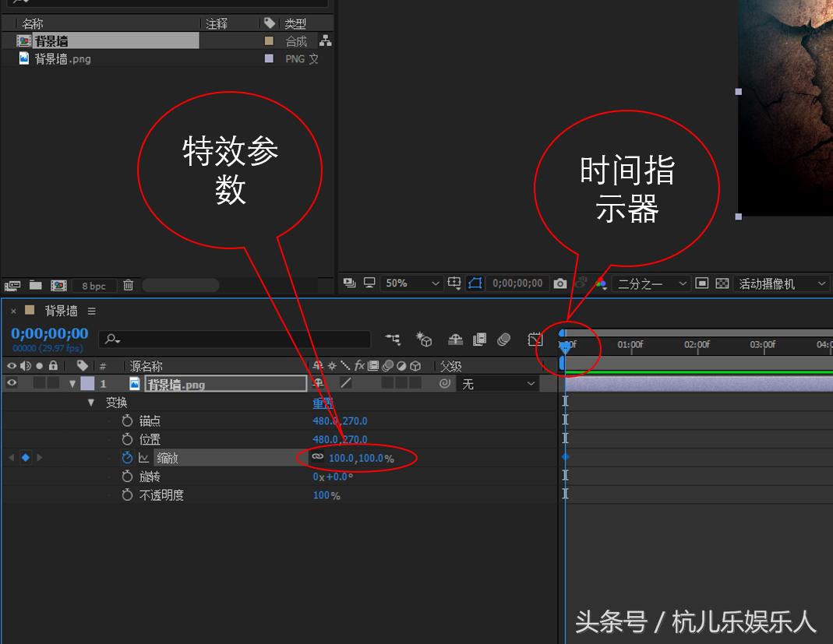Lock the 背景墙.png layer
This screenshot has height=644, width=833.
click(53, 383)
